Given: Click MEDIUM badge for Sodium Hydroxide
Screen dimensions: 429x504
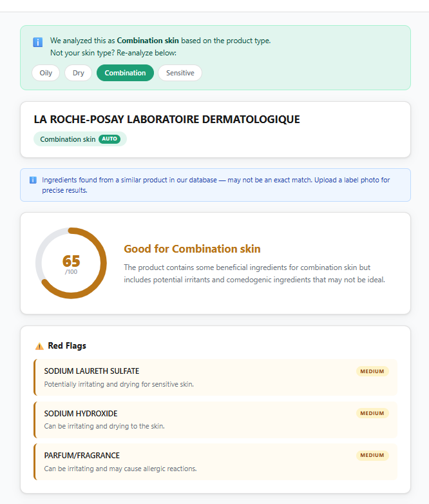Looking at the screenshot, I should 372,413.
